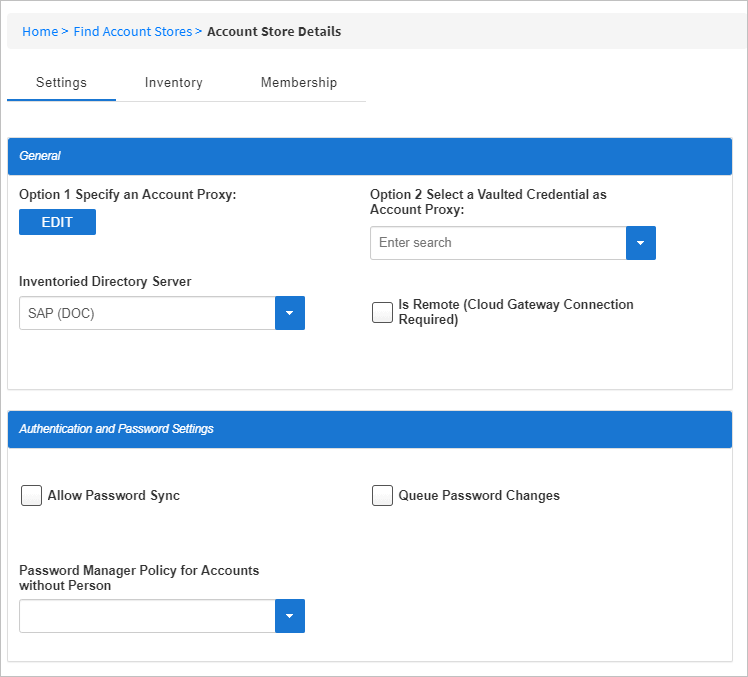The height and width of the screenshot is (677, 748).
Task: Click the Allow Password Sync label text
Action: (113, 496)
